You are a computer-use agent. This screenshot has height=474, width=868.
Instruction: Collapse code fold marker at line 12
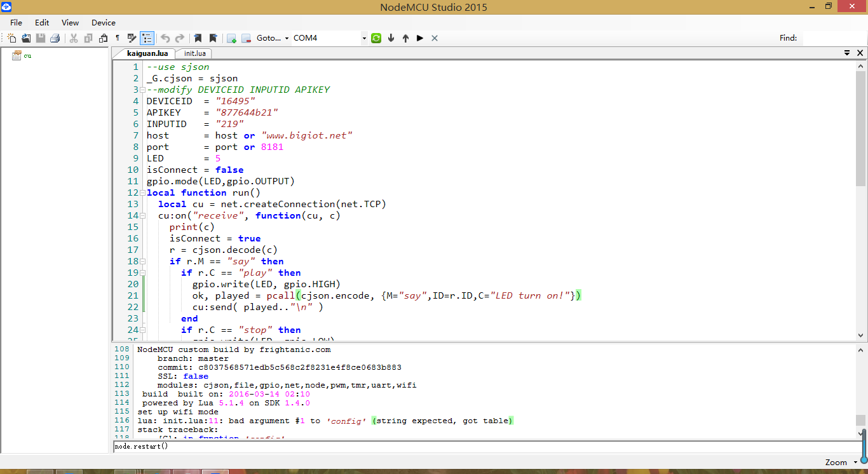tap(143, 193)
